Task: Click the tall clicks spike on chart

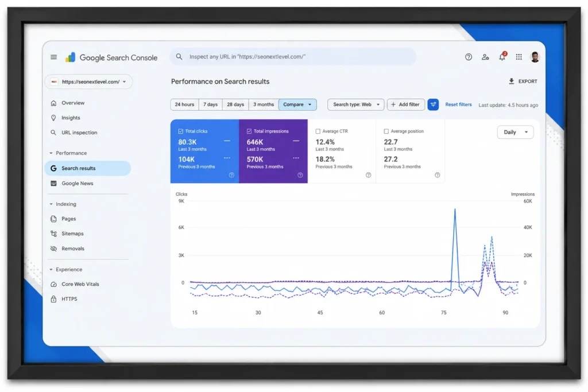Action: (x=455, y=210)
